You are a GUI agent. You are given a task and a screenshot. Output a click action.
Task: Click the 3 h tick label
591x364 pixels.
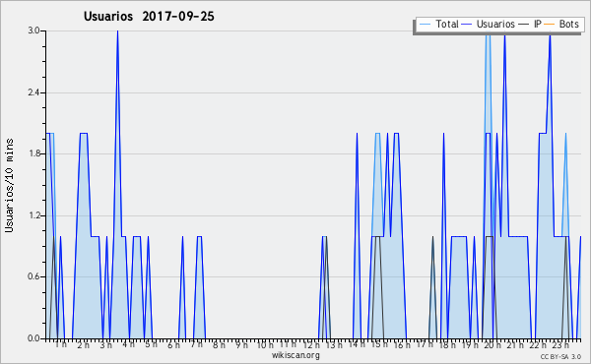click(x=106, y=344)
